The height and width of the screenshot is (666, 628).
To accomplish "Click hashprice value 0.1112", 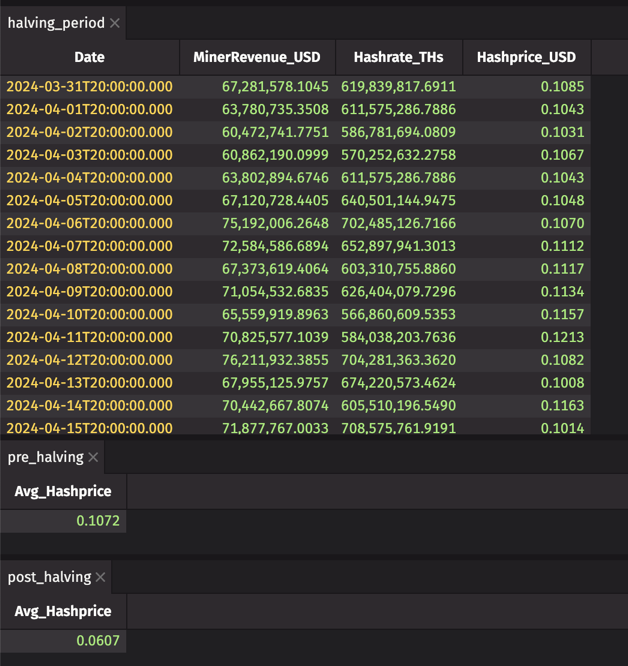I will (x=563, y=246).
